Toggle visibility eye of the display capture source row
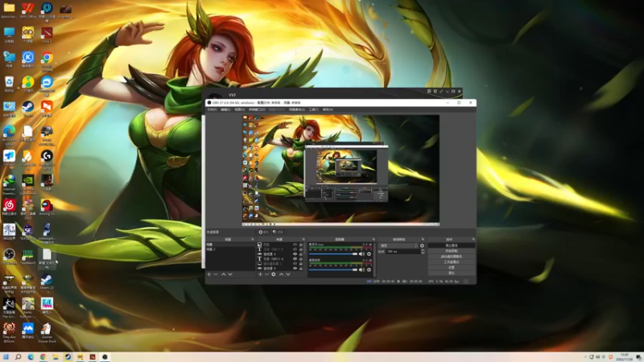The image size is (644, 362). coord(295,264)
